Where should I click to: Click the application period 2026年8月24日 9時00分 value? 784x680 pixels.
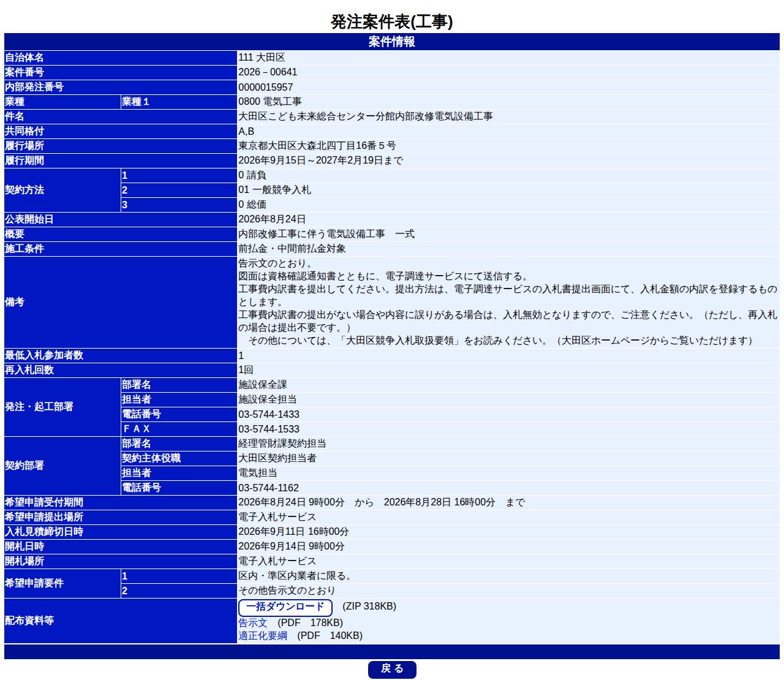pyautogui.click(x=292, y=502)
